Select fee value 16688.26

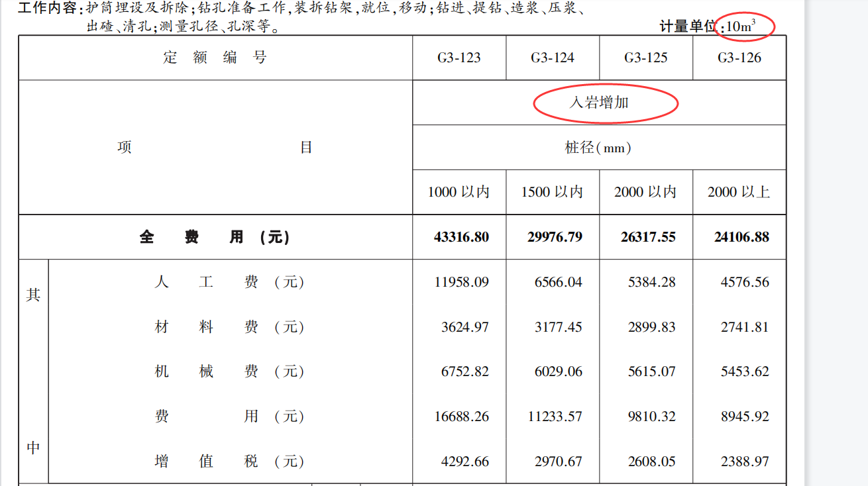click(462, 416)
